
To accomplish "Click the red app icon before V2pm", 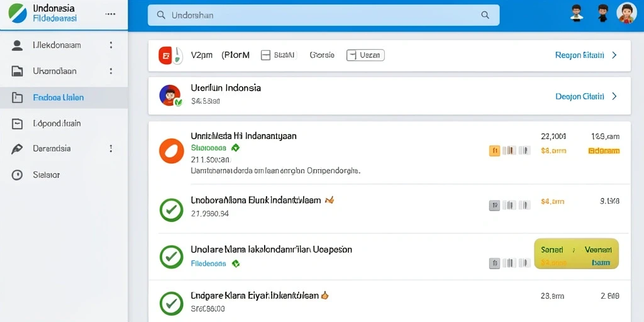I will pos(164,55).
